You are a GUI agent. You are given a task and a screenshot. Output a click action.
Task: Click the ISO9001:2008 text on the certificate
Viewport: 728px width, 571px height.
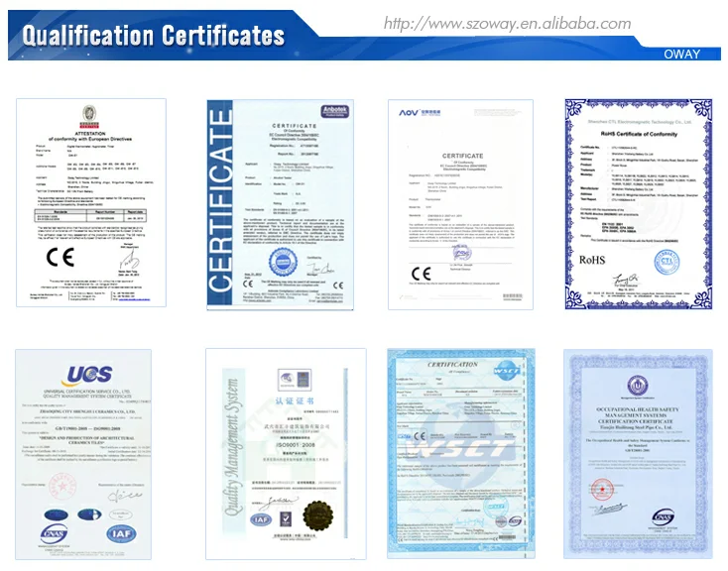(x=296, y=445)
